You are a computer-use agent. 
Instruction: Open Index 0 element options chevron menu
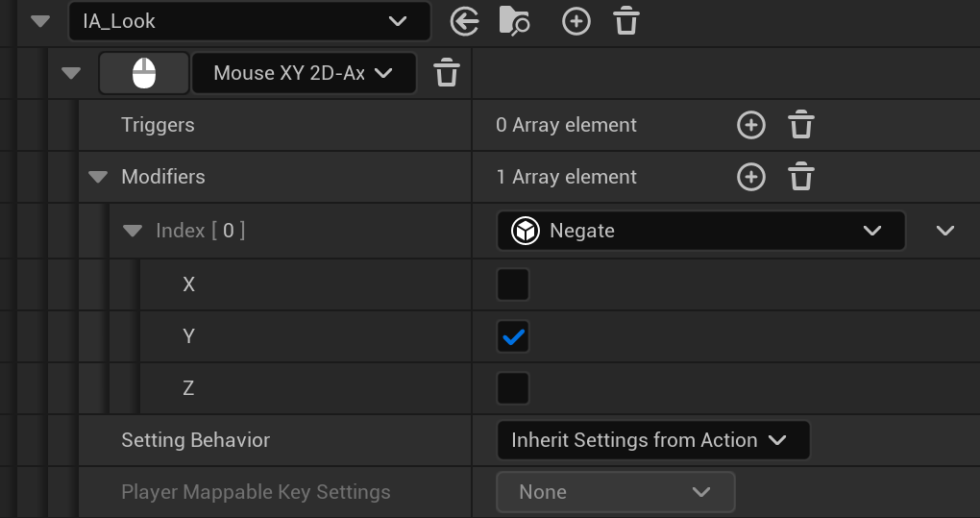point(945,231)
